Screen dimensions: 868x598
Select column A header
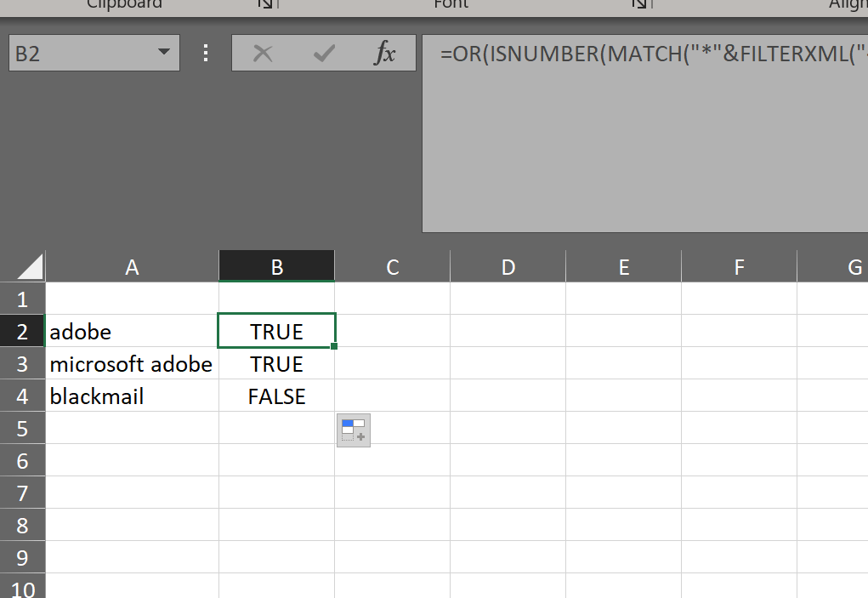coord(132,266)
